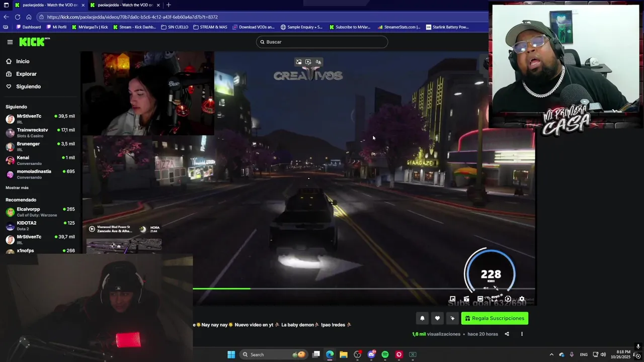Open the KIDOTA2 recommended channel

(40, 225)
